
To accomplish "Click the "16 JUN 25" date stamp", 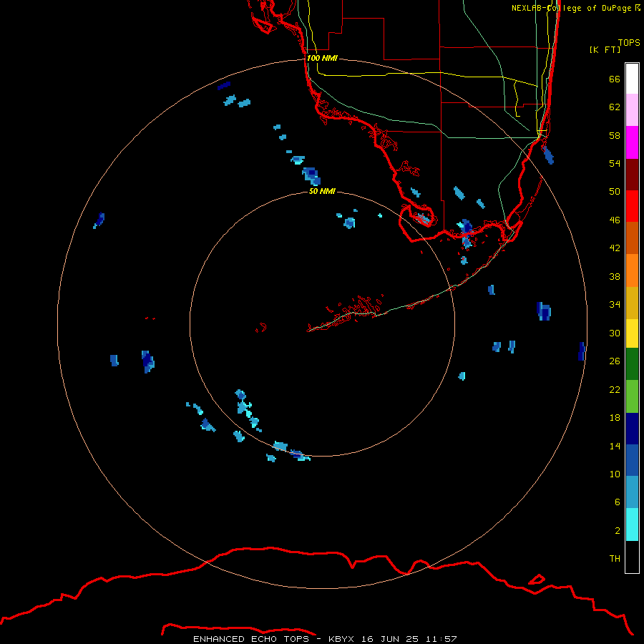I will pos(390,639).
